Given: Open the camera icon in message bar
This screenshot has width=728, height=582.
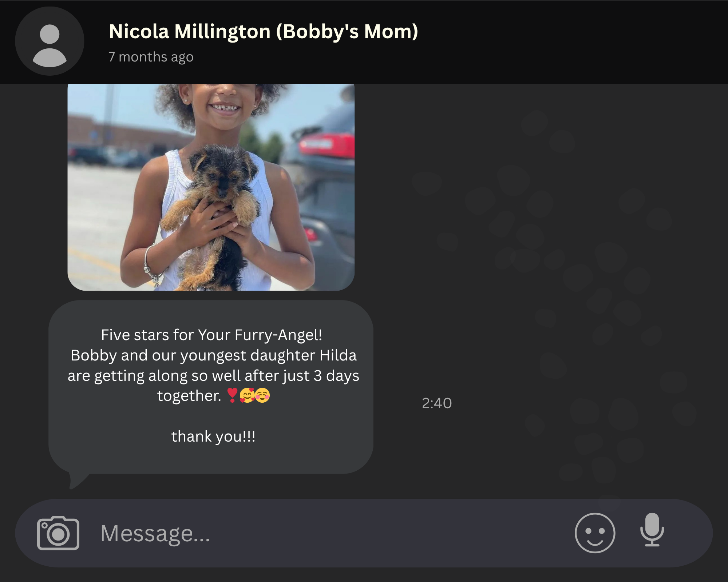Looking at the screenshot, I should click(58, 533).
